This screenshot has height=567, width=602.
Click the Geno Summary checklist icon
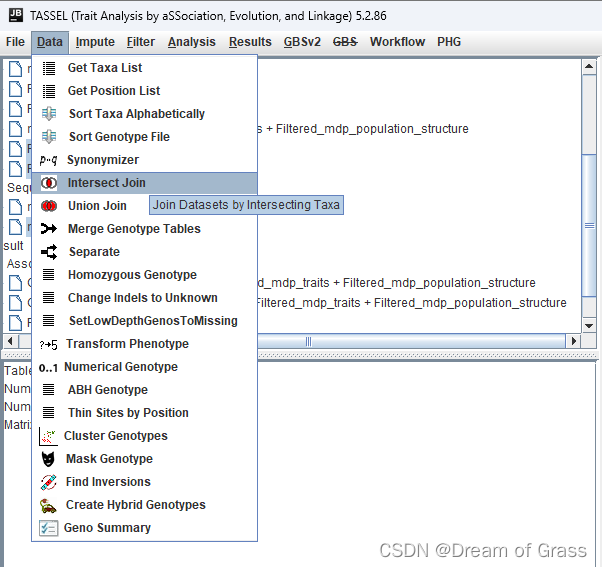point(48,528)
